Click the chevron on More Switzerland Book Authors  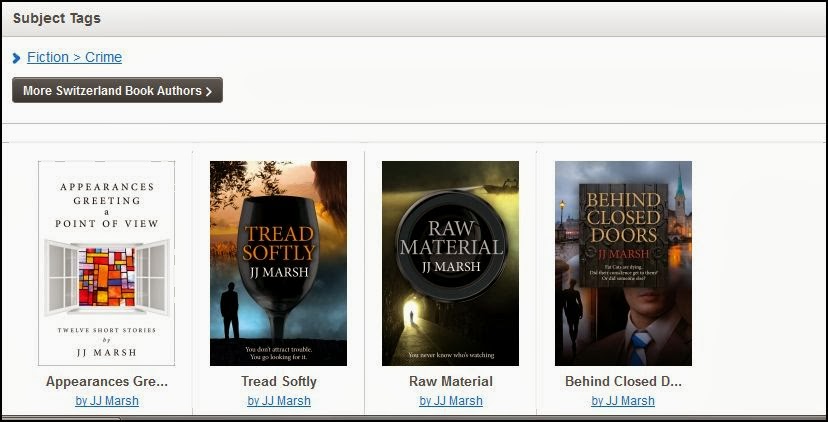[209, 91]
